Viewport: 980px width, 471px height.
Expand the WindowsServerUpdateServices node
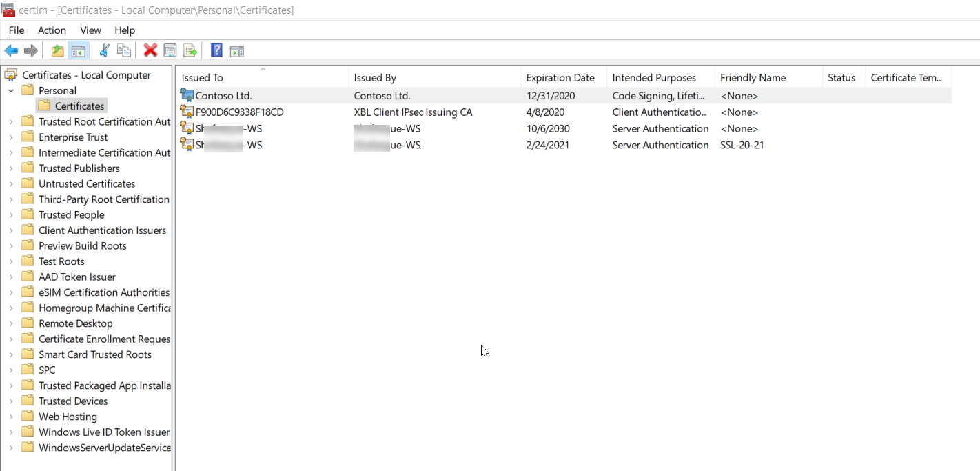11,448
